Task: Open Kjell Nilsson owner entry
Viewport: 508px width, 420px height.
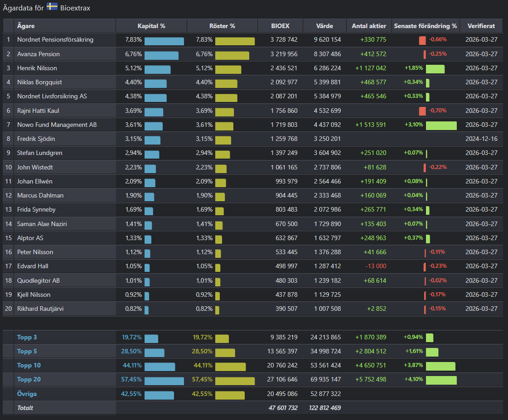Action: [x=34, y=294]
